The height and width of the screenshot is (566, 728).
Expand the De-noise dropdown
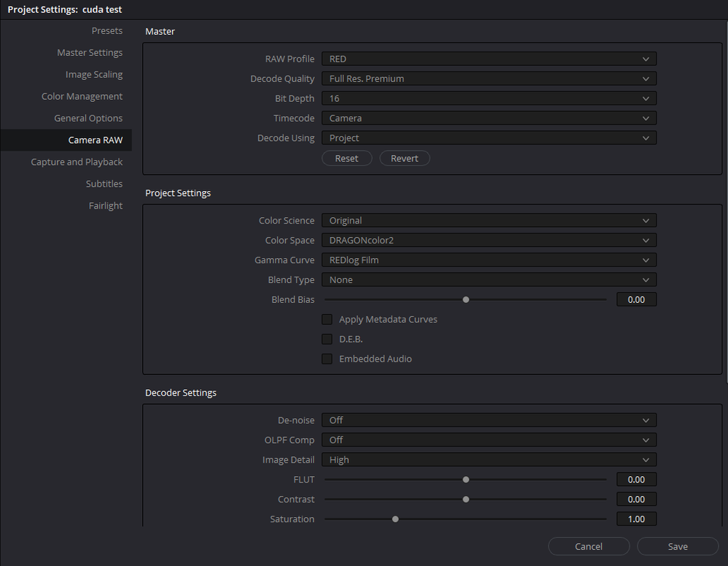pos(489,420)
